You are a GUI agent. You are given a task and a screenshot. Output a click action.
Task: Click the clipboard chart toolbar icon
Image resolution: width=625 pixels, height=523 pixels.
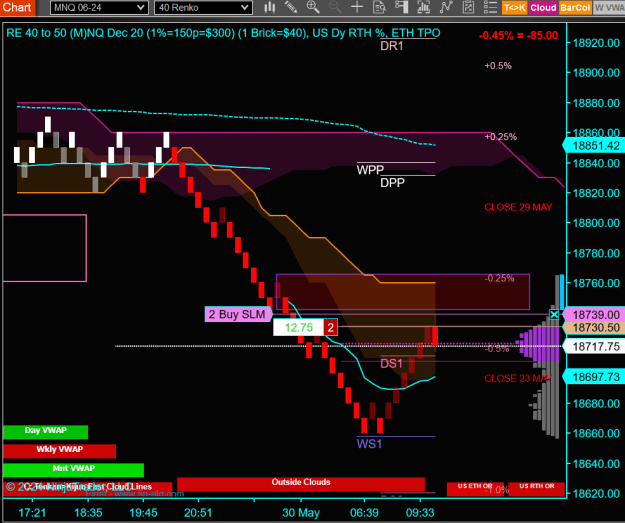pyautogui.click(x=468, y=7)
